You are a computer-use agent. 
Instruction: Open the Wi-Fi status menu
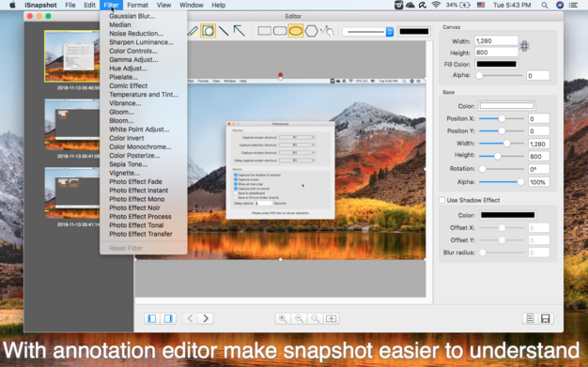pos(436,5)
